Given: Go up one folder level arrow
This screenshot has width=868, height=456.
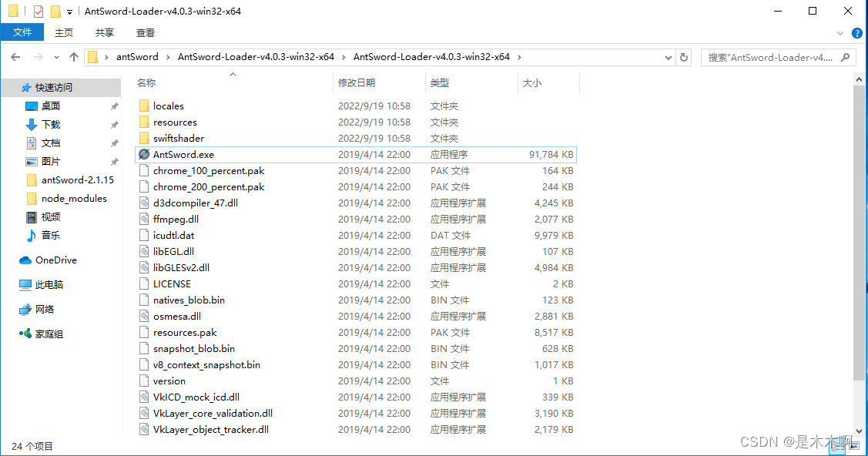Looking at the screenshot, I should click(x=74, y=57).
